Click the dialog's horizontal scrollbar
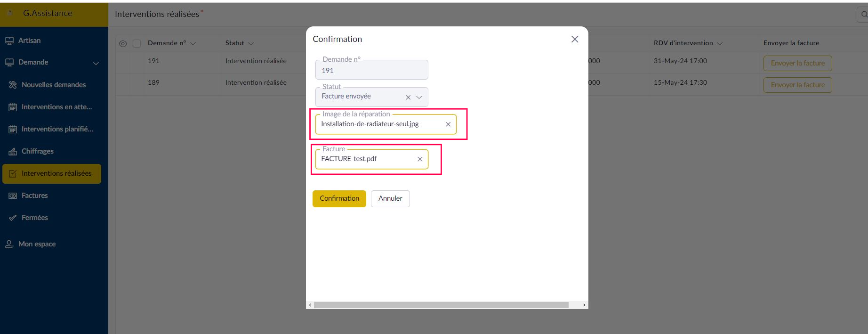This screenshot has width=868, height=334. click(441, 305)
